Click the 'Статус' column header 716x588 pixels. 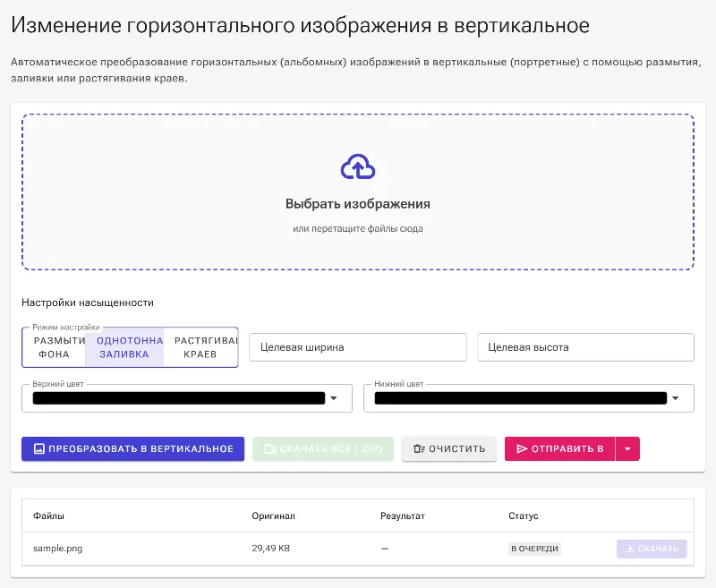click(524, 516)
